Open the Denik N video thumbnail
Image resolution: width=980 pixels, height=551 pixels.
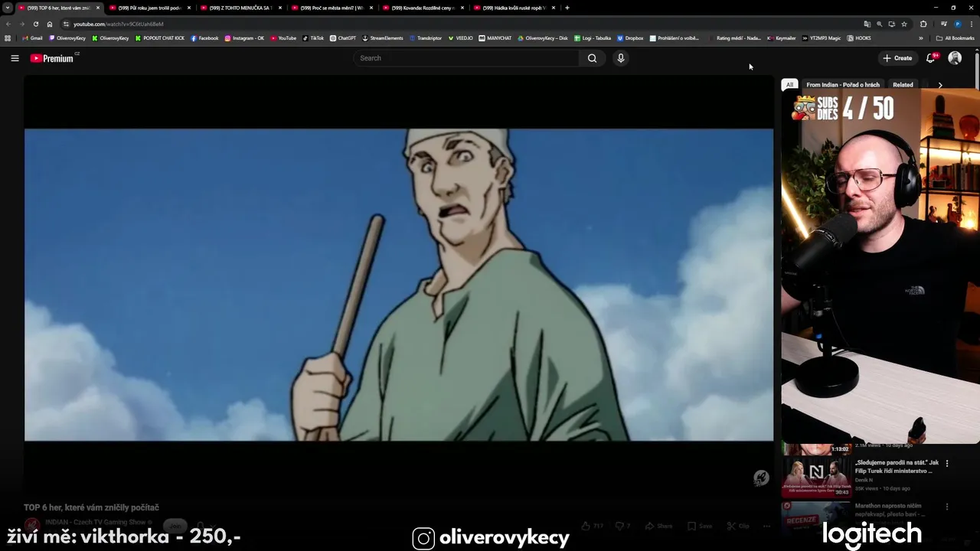tap(816, 478)
